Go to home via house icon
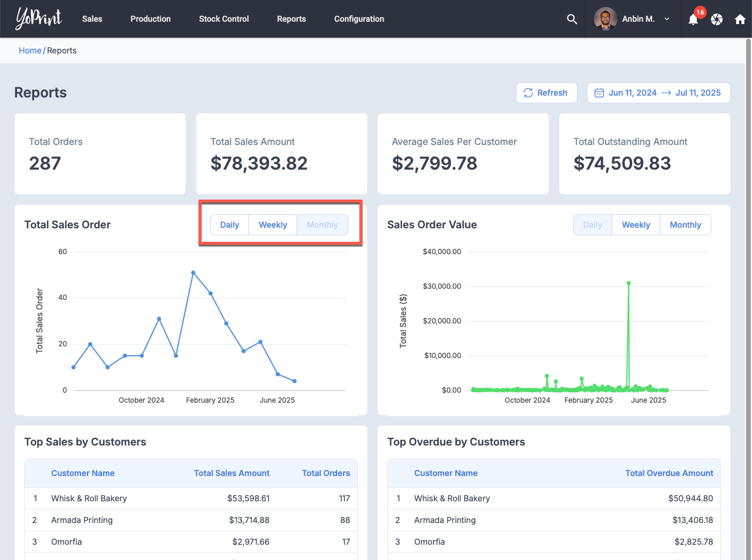 tap(740, 19)
